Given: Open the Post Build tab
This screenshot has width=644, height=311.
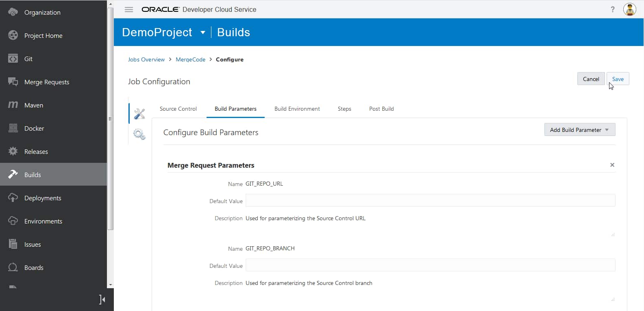Looking at the screenshot, I should (x=381, y=109).
